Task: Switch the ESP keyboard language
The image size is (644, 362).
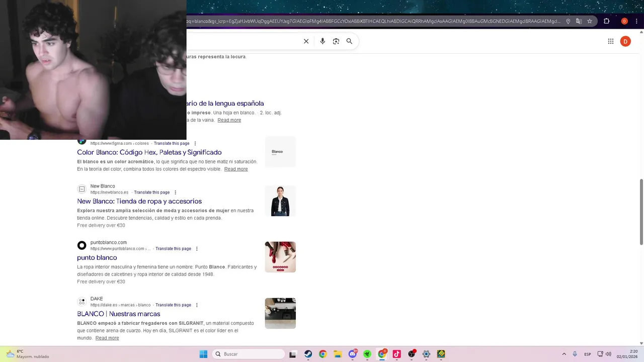Action: (x=587, y=354)
